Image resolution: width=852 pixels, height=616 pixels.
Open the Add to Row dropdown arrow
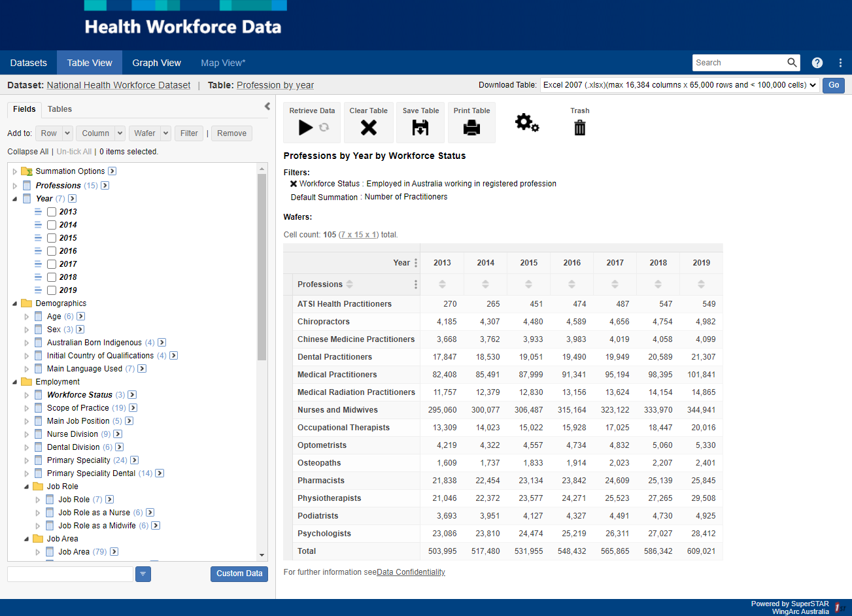tap(67, 133)
